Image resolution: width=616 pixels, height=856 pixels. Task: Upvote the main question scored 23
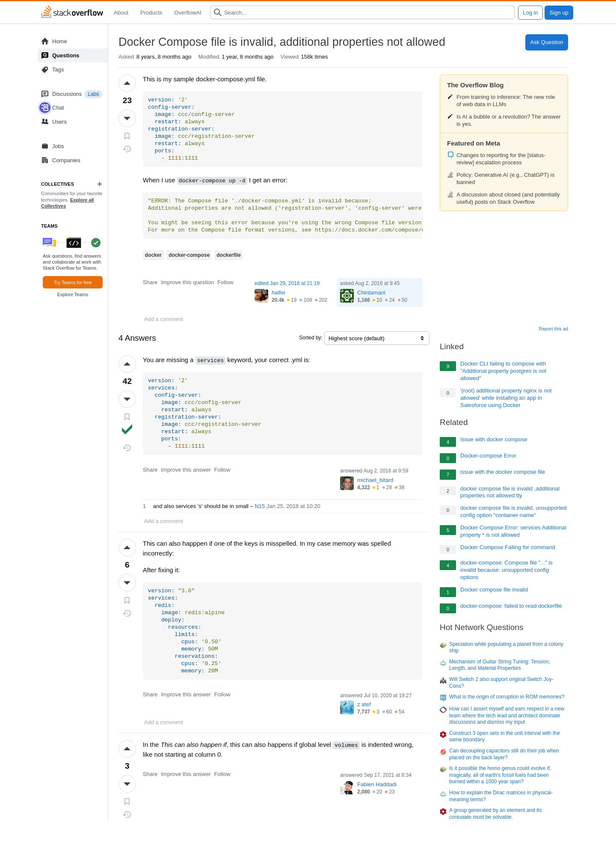[x=127, y=83]
